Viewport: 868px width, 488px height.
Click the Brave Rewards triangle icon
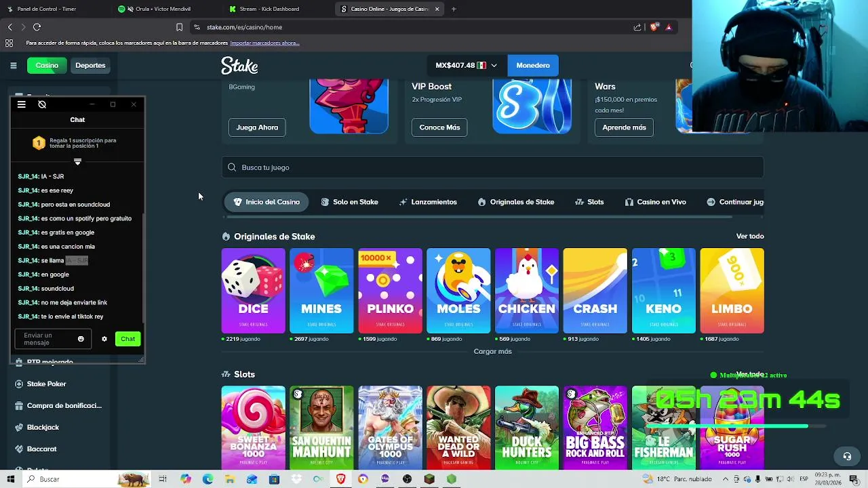point(669,27)
